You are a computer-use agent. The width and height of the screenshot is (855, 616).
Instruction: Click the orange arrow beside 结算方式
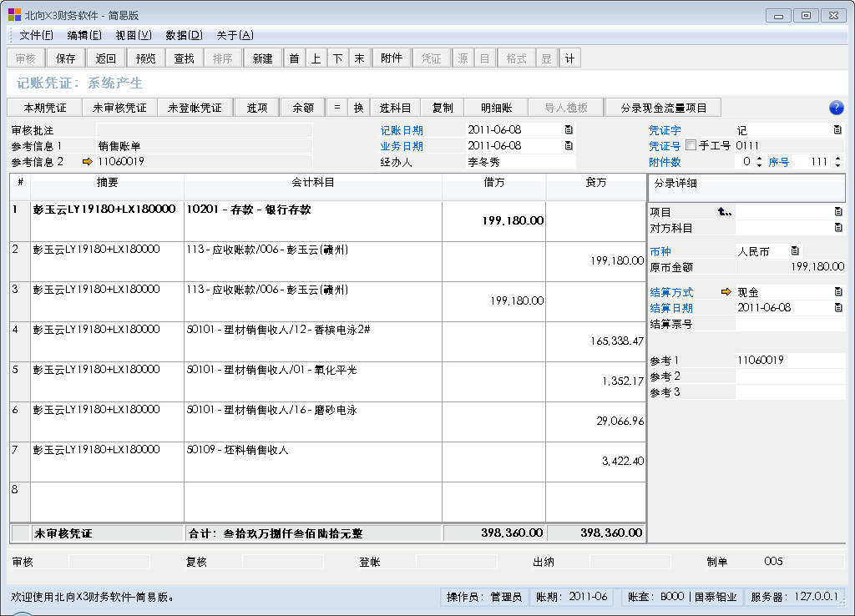point(726,291)
